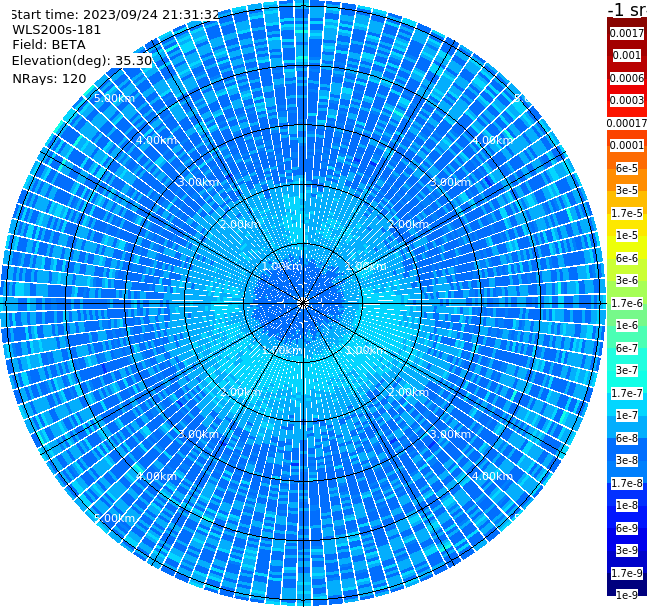This screenshot has height=607, width=647.
Task: Click the upper-right 2.00km range label
Action: click(409, 224)
